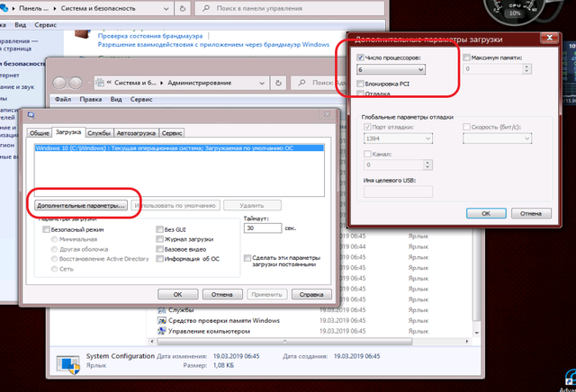This screenshot has height=392, width=576.
Task: Toggle the Число процессоров checkbox
Action: pos(360,58)
